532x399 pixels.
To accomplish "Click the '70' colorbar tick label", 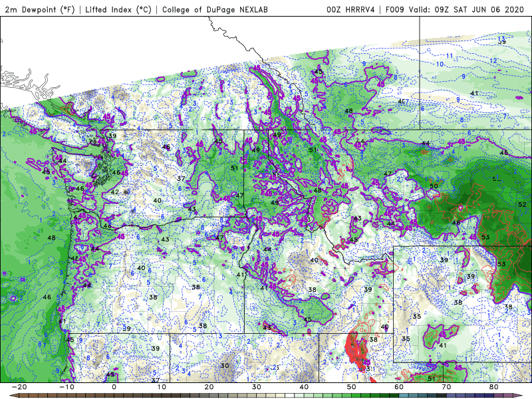I will coord(446,387).
